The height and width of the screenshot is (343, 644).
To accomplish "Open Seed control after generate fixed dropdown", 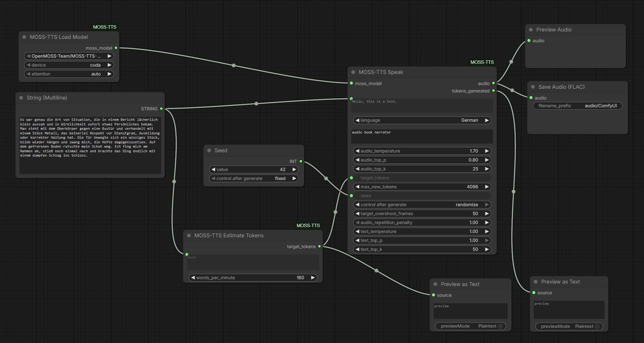I will point(254,178).
